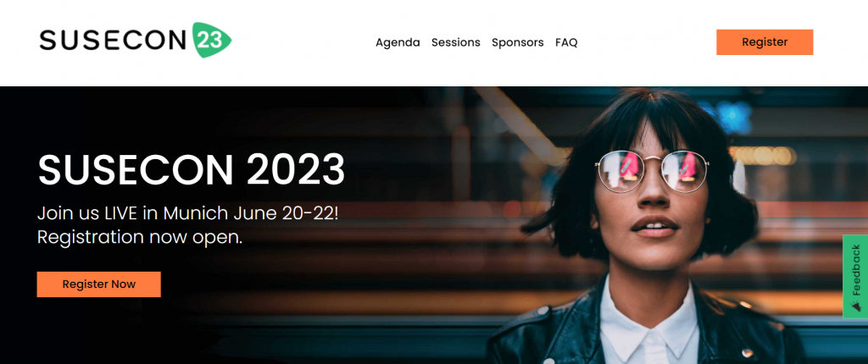This screenshot has width=868, height=364.
Task: Click the Join us LIVE in Munich line
Action: point(187,213)
